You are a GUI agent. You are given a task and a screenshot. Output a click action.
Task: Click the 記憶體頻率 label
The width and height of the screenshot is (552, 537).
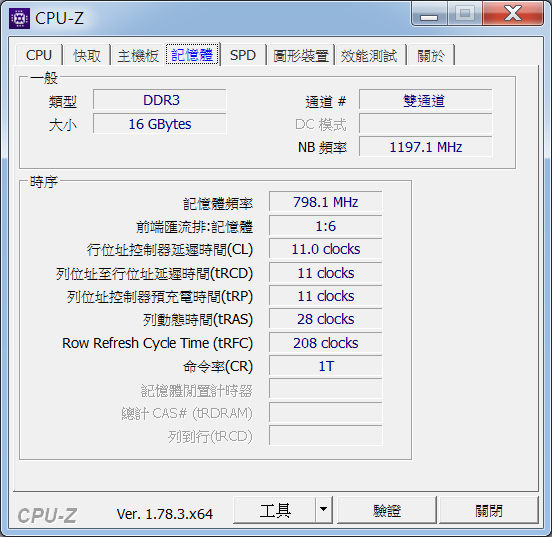[218, 204]
